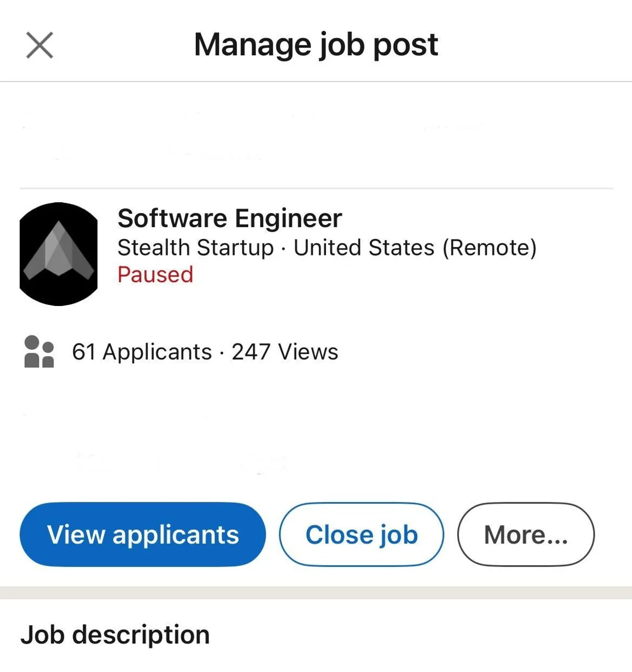This screenshot has height=672, width=632.
Task: Tap the thin divider line above the job card
Action: [316, 188]
